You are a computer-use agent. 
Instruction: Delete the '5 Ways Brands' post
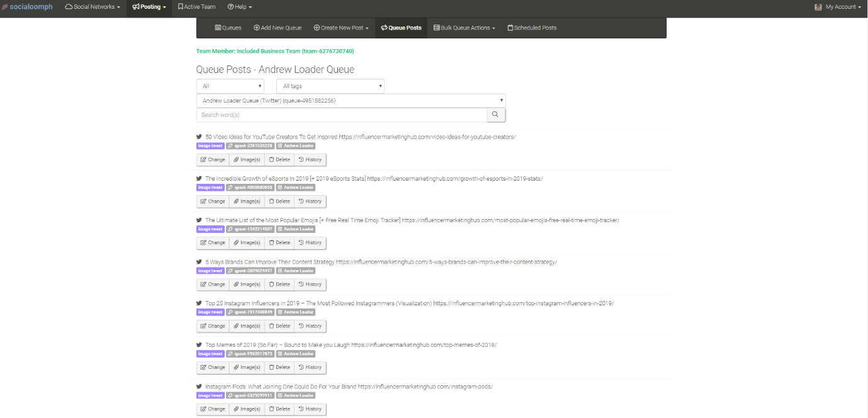[279, 285]
